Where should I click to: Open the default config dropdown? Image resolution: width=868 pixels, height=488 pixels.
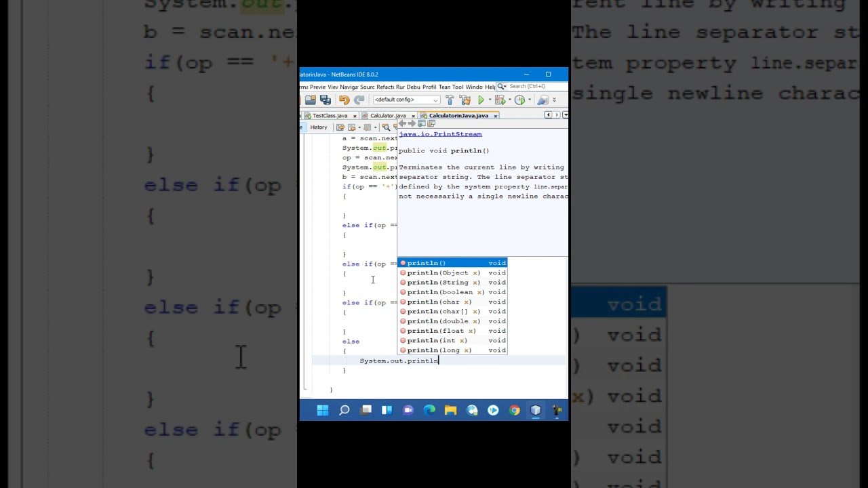(407, 100)
